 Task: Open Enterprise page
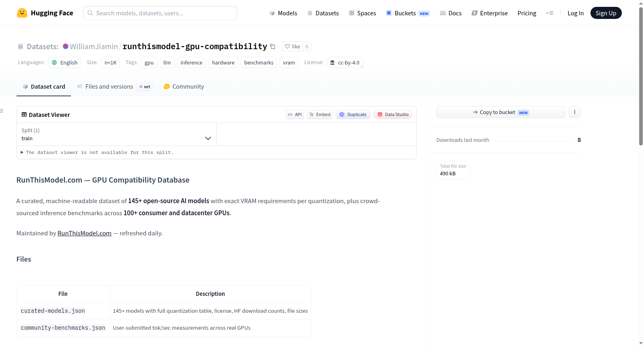[489, 13]
